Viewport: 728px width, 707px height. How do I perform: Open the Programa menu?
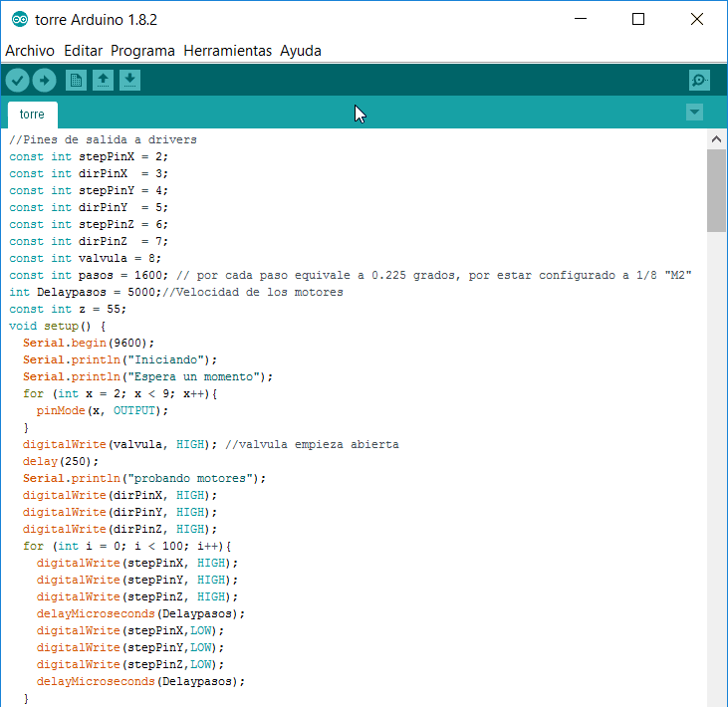[x=142, y=51]
